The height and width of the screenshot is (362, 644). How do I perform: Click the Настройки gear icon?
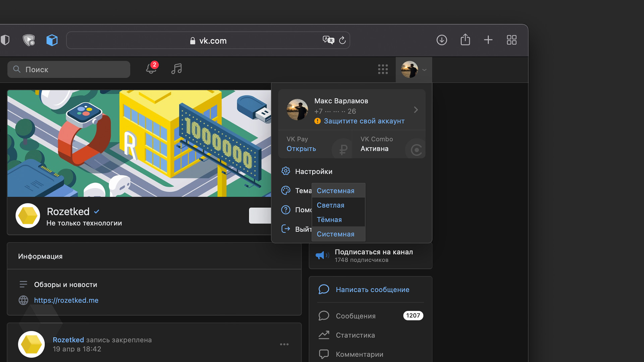285,171
